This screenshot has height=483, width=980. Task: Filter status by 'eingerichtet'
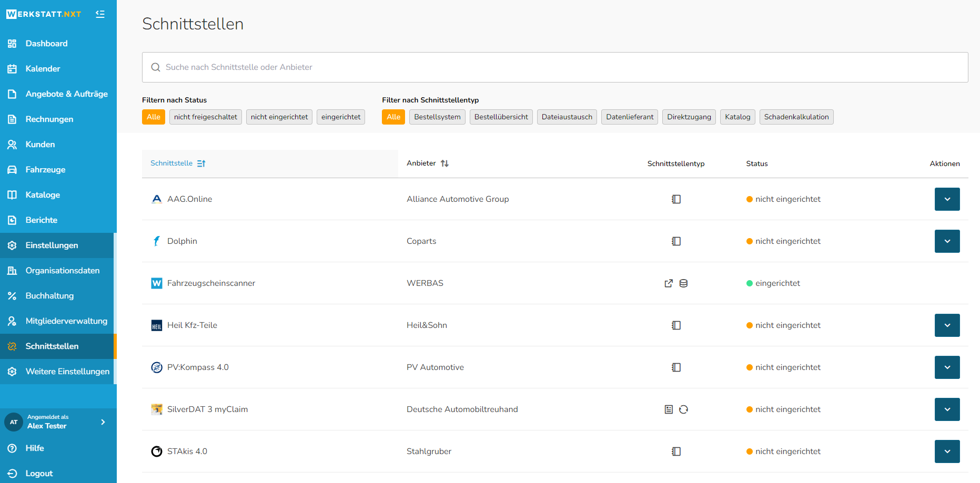[341, 117]
